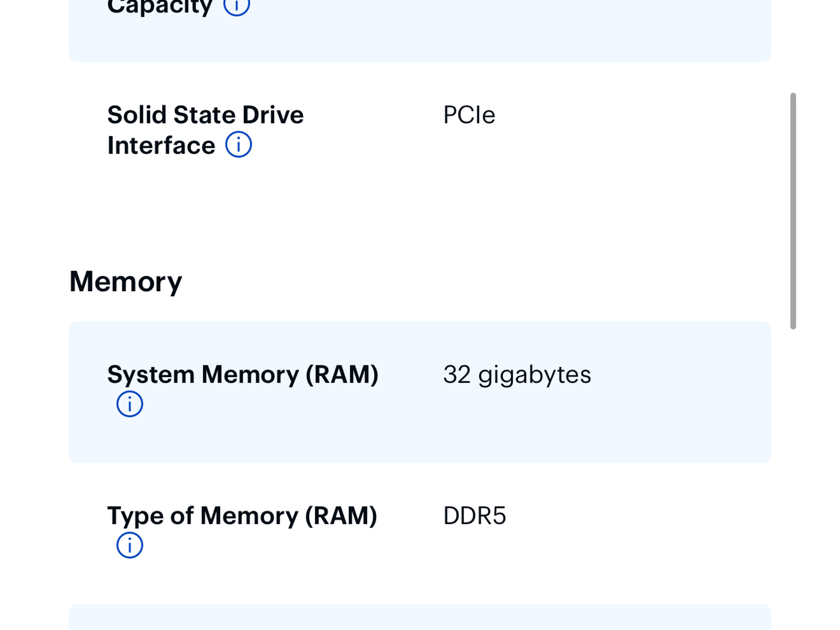Click the Solid State Drive Interface label
840x630 pixels.
tap(205, 130)
